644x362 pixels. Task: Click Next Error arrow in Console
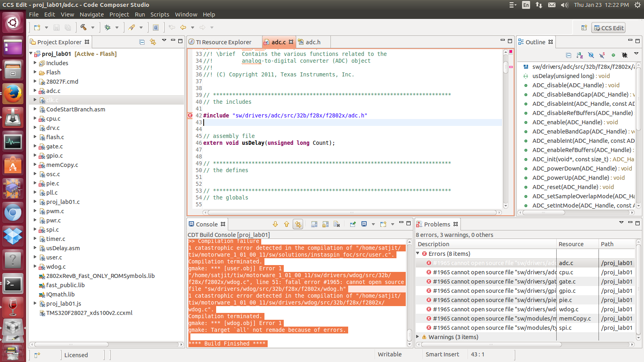coord(275,224)
